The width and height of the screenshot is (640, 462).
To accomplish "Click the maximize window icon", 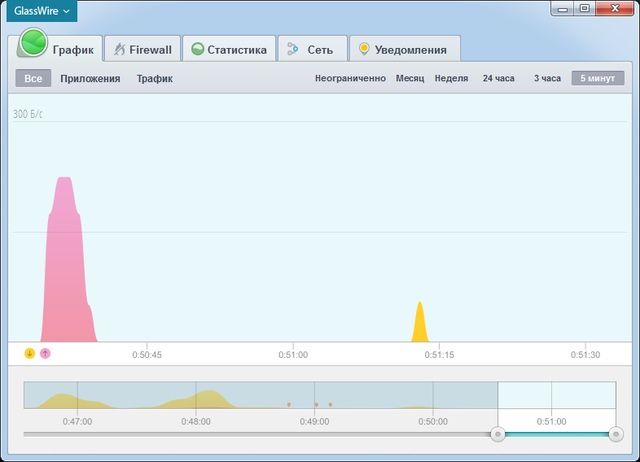I will click(x=584, y=8).
